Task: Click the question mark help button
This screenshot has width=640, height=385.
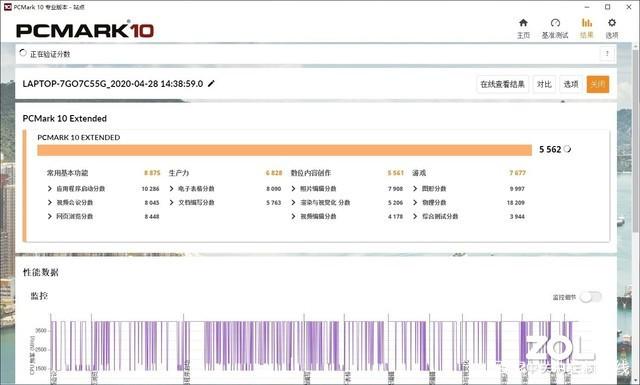Action: 607,53
